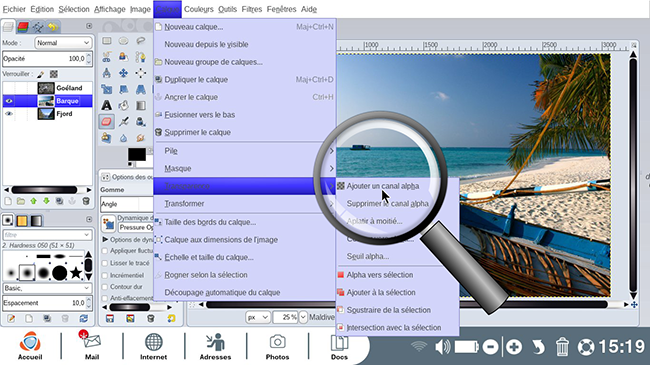
Task: Open Photos from the taskbar
Action: pos(277,346)
